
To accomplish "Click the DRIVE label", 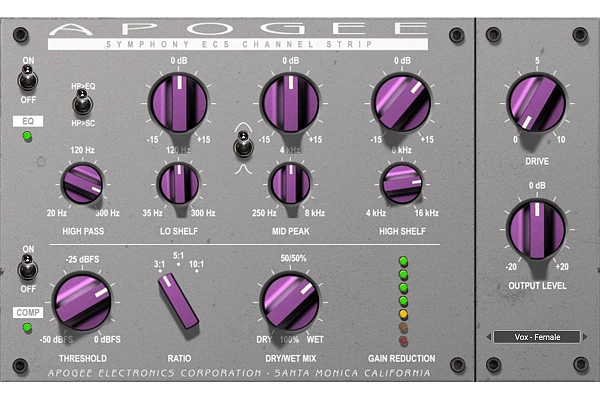I will pos(537,161).
